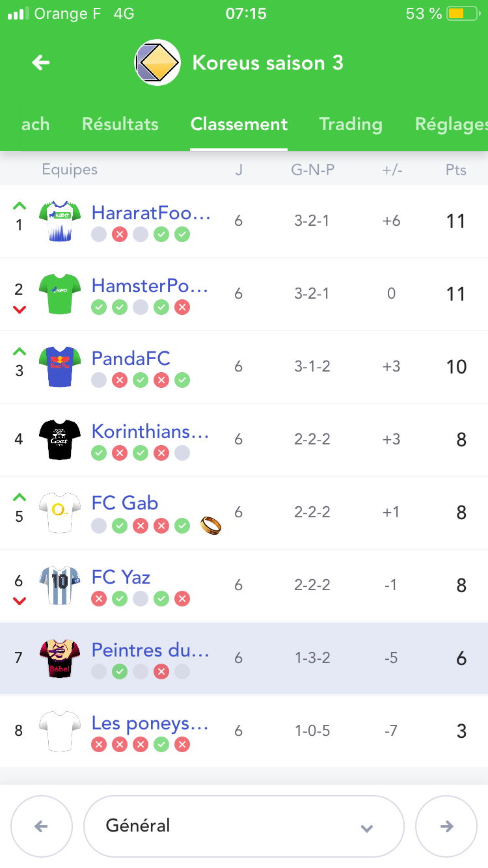Tap the Korinthians black Goat jersey
The width and height of the screenshot is (488, 868).
coord(60,440)
